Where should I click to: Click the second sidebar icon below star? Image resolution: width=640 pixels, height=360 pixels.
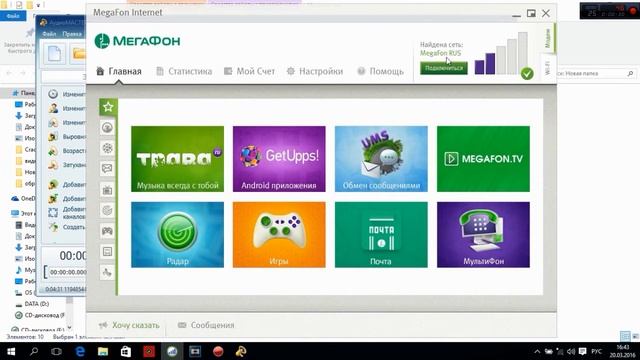(x=107, y=128)
